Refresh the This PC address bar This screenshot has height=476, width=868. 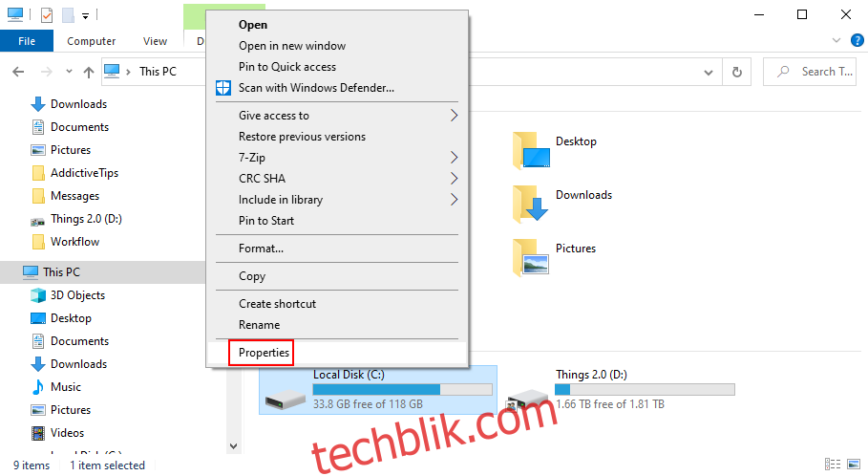tap(737, 72)
